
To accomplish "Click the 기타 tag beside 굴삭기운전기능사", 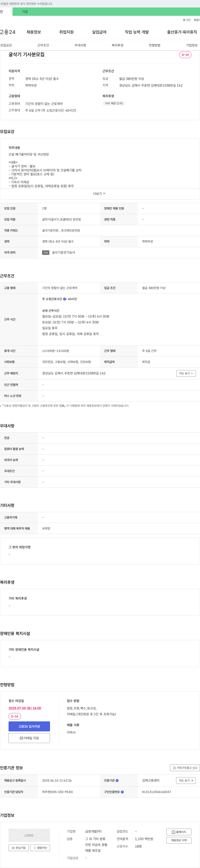I will 46,252.
